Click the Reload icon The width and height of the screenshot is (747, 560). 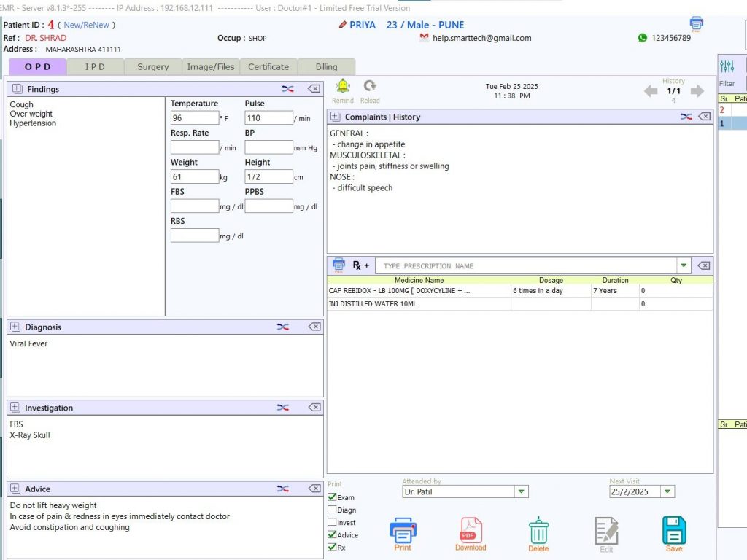(370, 87)
